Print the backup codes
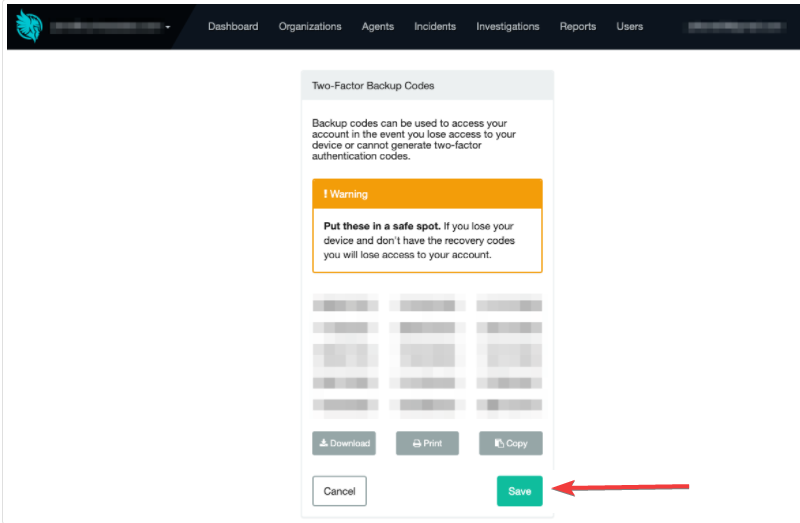 click(x=427, y=443)
